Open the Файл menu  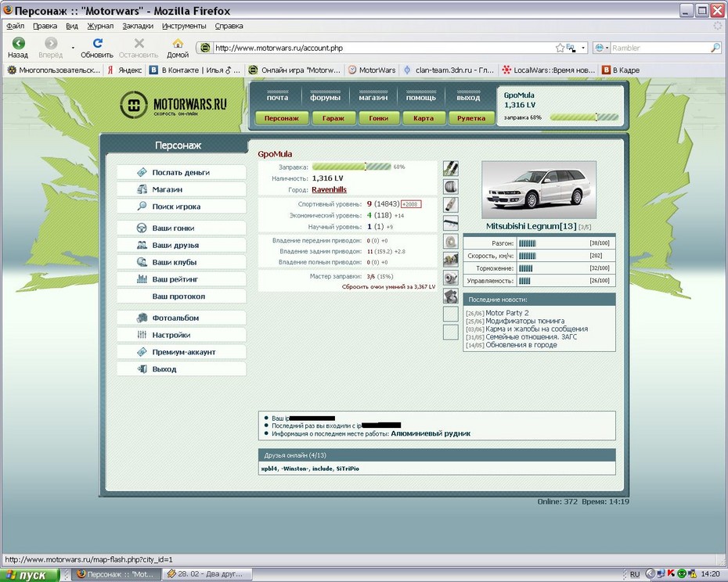coord(16,26)
